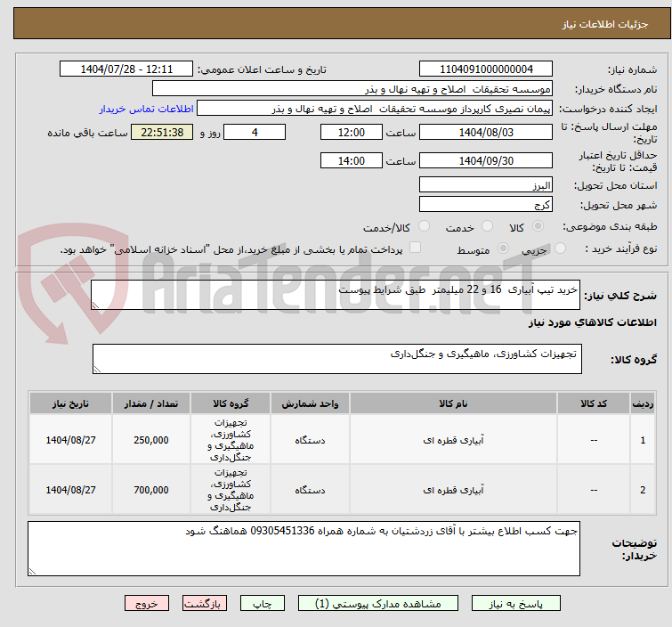Image resolution: width=672 pixels, height=627 pixels.
Task: Click دستگاه unit in row 1
Action: (310, 440)
